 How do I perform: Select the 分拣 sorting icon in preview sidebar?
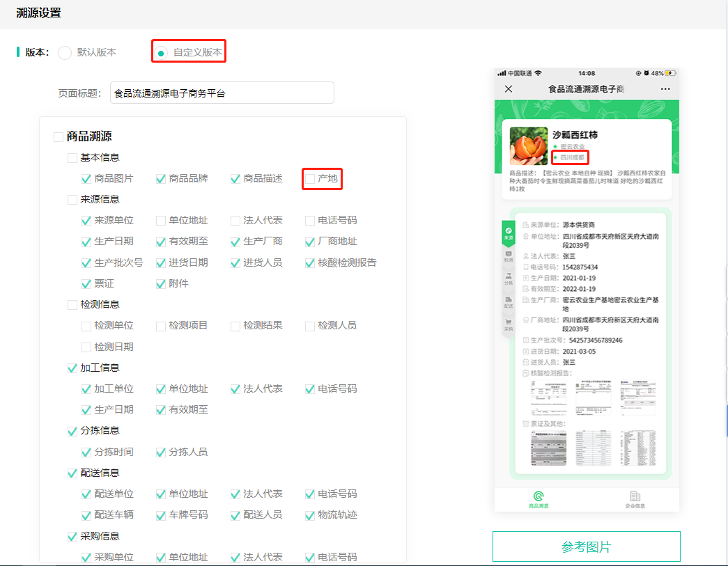click(x=507, y=276)
